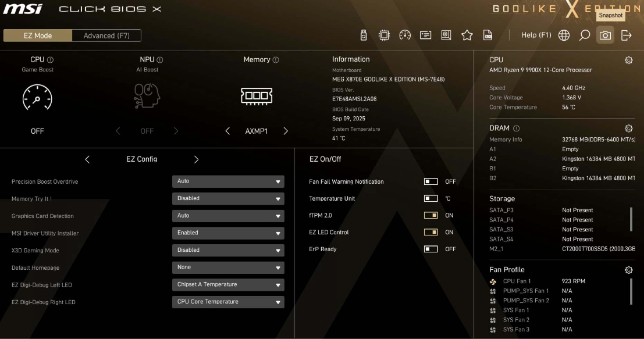Click the info icon next to NPU
The width and height of the screenshot is (644, 339).
(x=160, y=60)
